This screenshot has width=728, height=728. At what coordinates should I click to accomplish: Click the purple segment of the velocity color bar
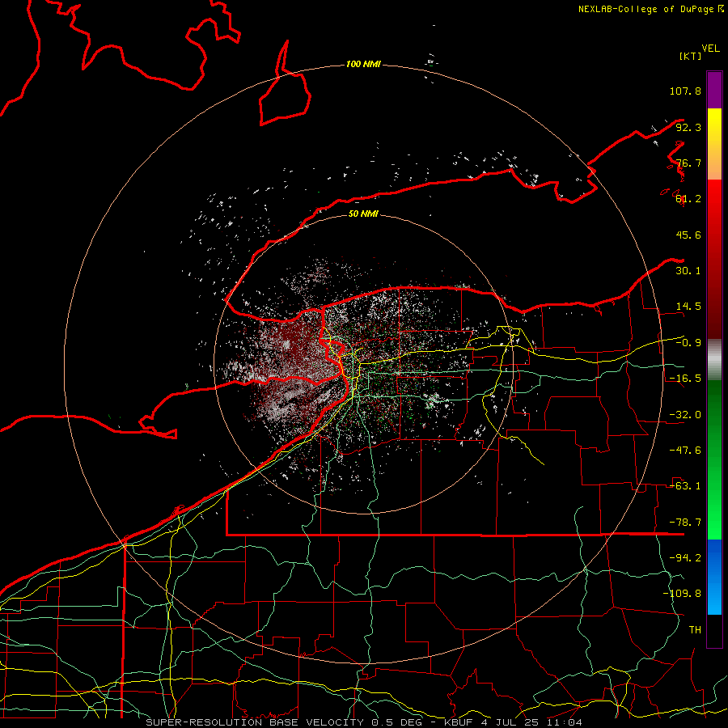714,90
